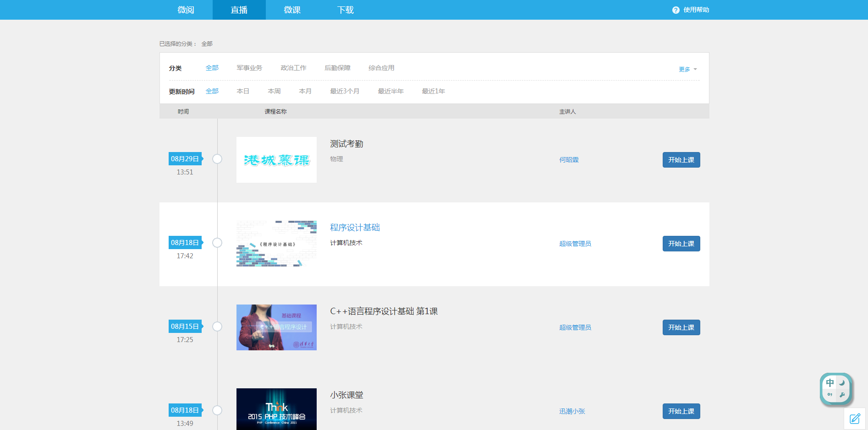Filter update time by 本月
This screenshot has height=430, width=868.
coord(305,91)
